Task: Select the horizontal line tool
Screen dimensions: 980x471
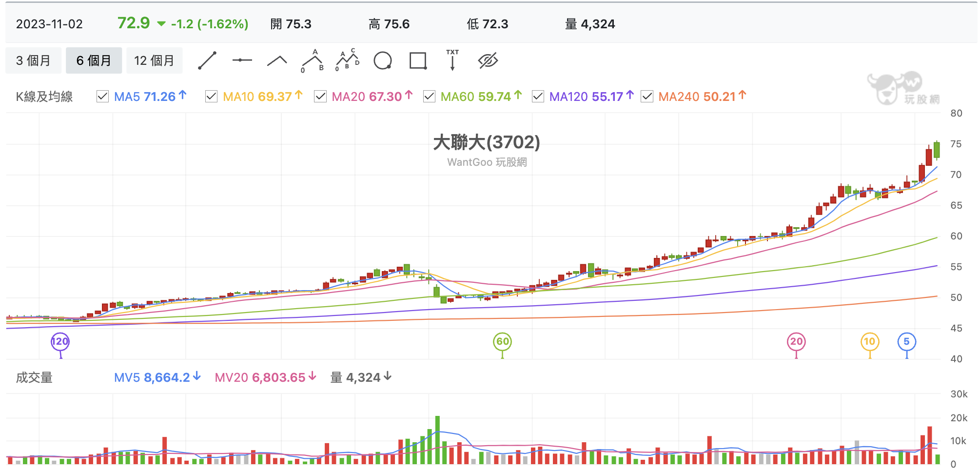Action: (x=242, y=60)
